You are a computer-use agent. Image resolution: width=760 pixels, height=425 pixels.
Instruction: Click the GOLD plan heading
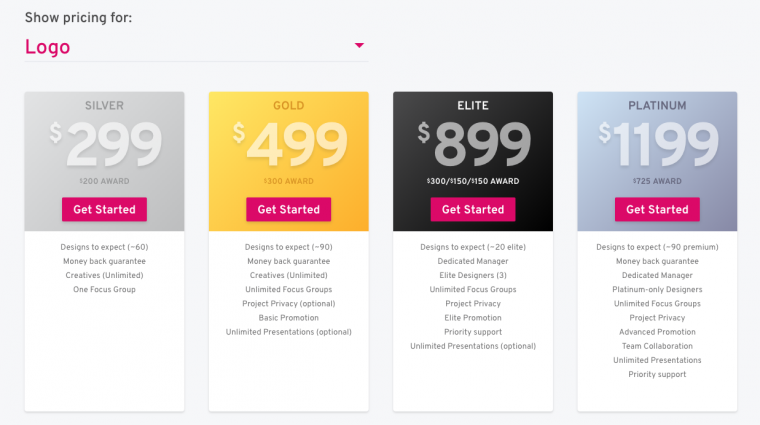click(x=289, y=105)
